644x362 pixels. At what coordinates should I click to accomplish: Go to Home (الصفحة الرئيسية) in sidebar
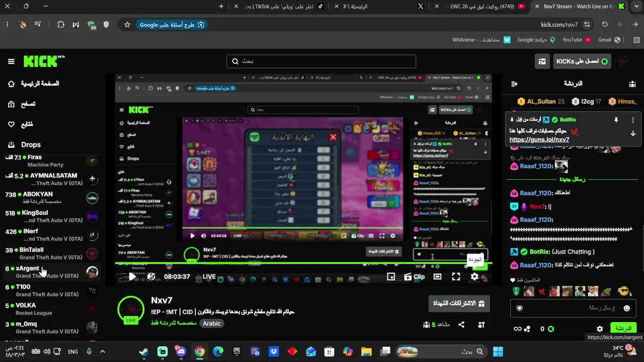click(x=34, y=83)
